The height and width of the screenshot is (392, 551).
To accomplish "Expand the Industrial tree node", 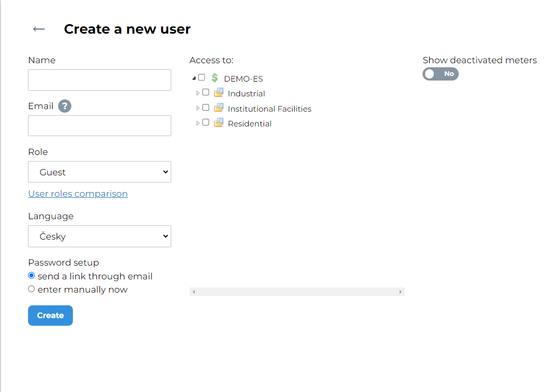I will pyautogui.click(x=198, y=93).
